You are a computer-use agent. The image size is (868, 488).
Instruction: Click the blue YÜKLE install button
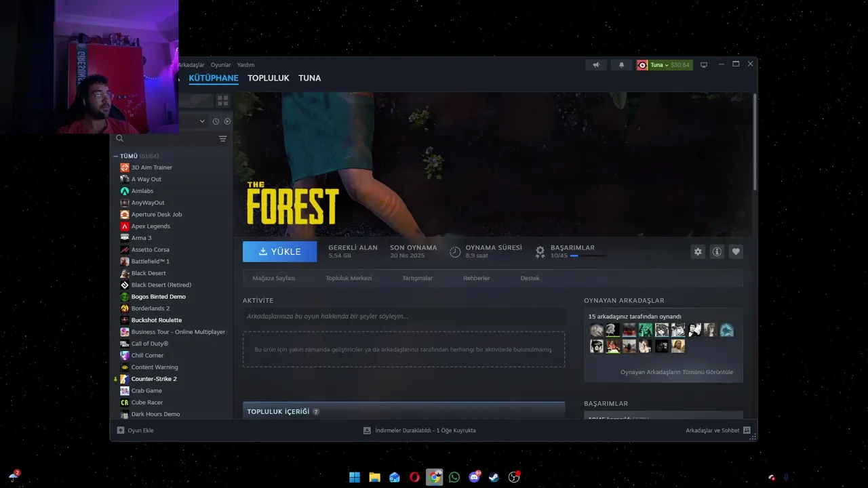(x=279, y=251)
